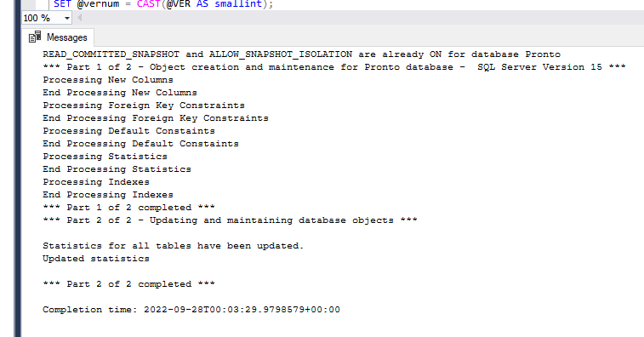The image size is (644, 337).
Task: Click the Completion time message line
Action: click(x=191, y=310)
